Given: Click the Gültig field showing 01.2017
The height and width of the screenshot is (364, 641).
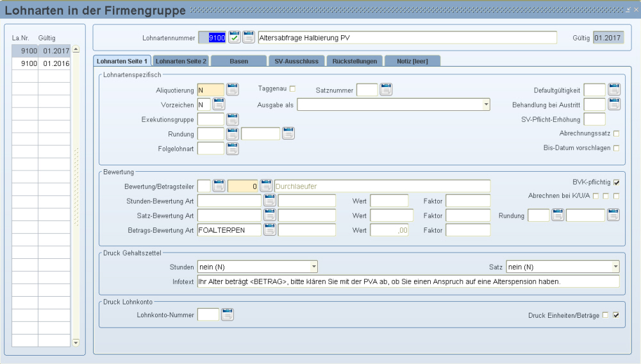Looking at the screenshot, I should [x=608, y=38].
